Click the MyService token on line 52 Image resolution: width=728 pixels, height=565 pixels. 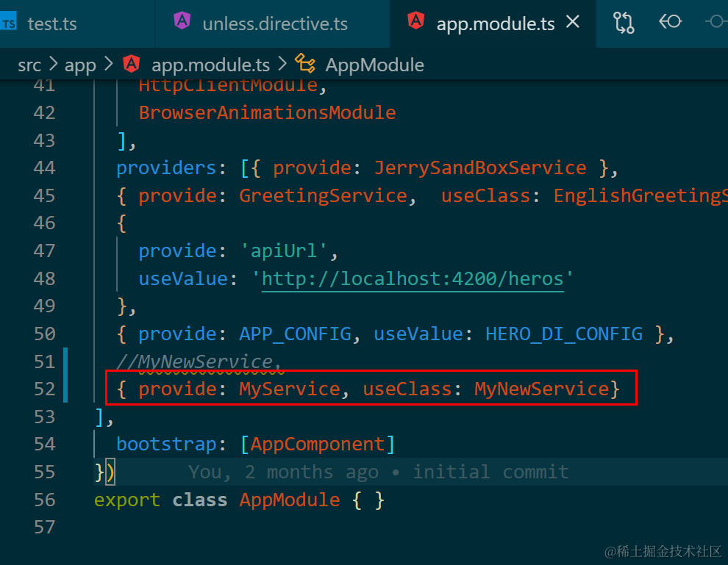pos(290,389)
